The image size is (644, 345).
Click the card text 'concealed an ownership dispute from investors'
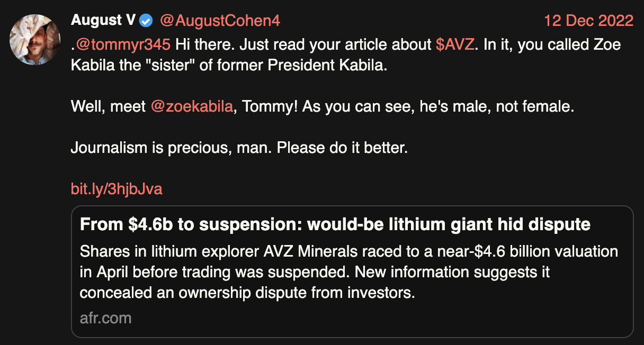(247, 293)
